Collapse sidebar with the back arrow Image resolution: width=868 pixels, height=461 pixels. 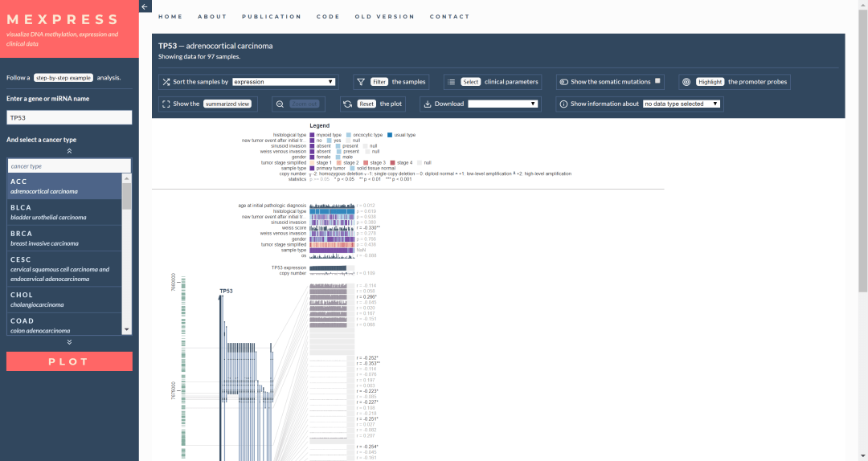tap(145, 6)
